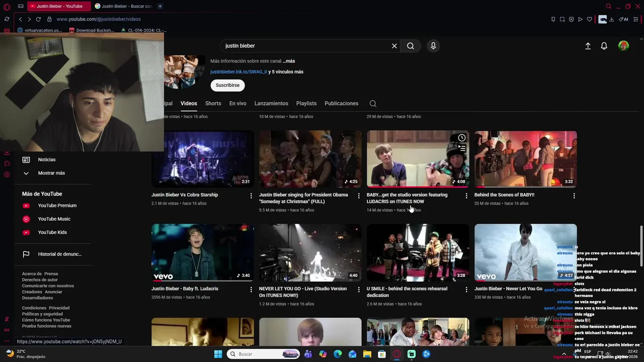The height and width of the screenshot is (362, 644).
Task: Open the Lanzamientos tab
Action: 271,104
